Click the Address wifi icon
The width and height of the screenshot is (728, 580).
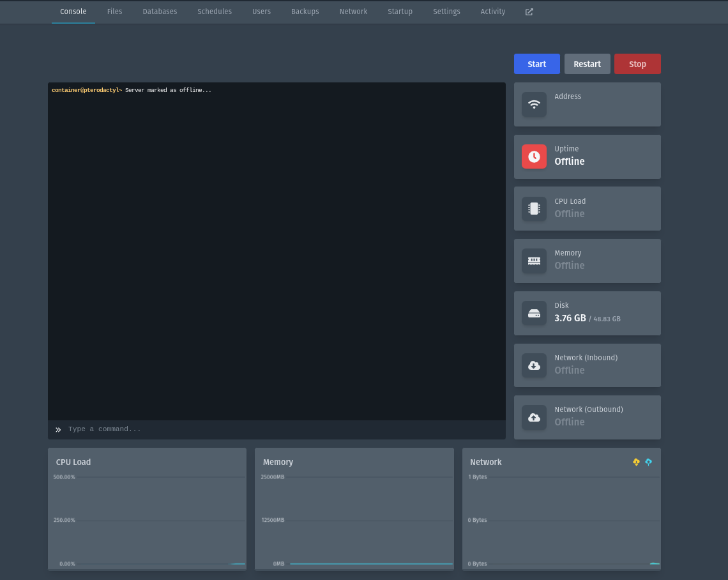tap(534, 104)
